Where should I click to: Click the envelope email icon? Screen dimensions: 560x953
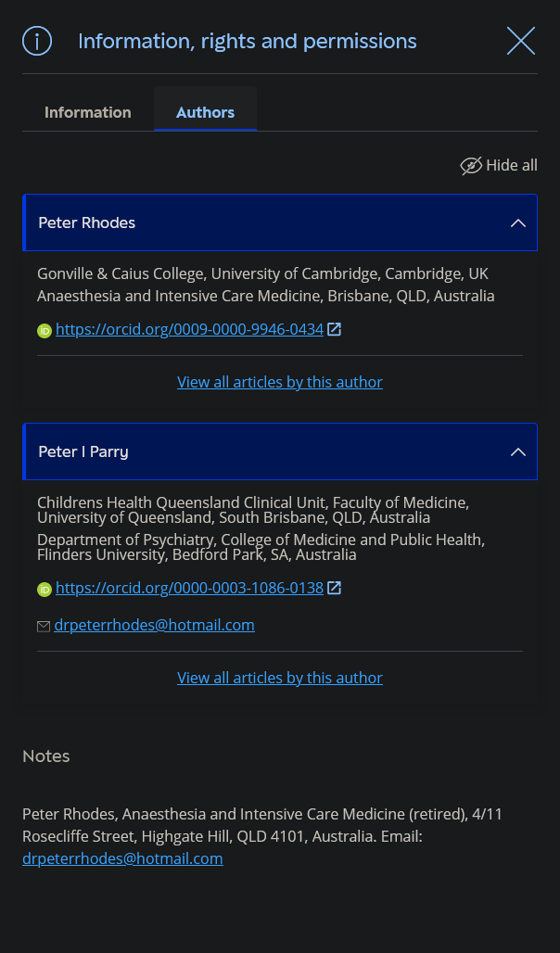tap(44, 626)
